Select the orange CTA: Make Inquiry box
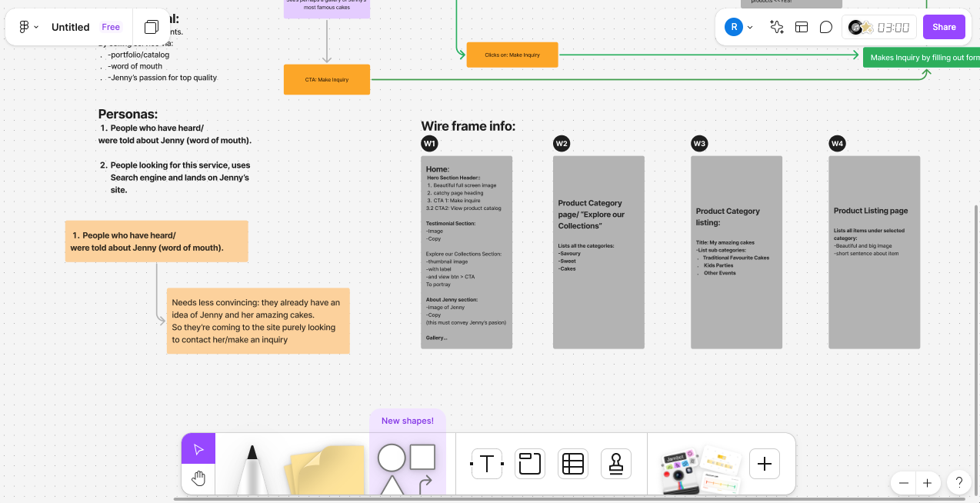Viewport: 980px width, 503px height. 327,79
